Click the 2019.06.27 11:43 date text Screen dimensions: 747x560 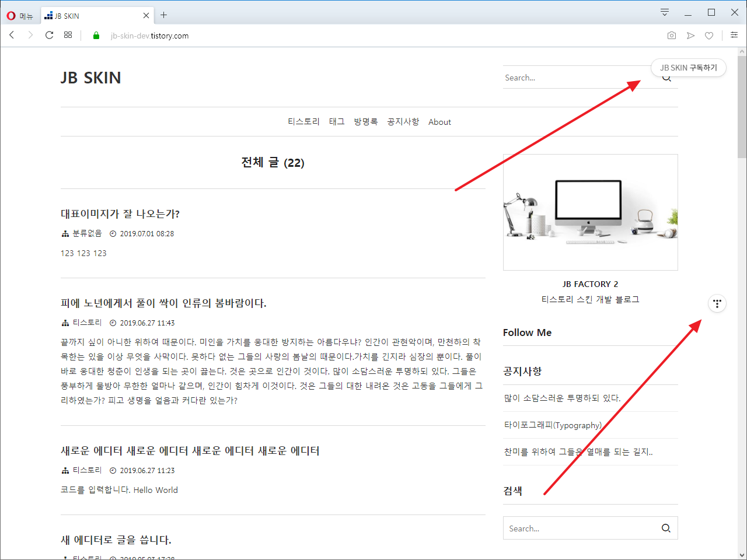click(147, 323)
